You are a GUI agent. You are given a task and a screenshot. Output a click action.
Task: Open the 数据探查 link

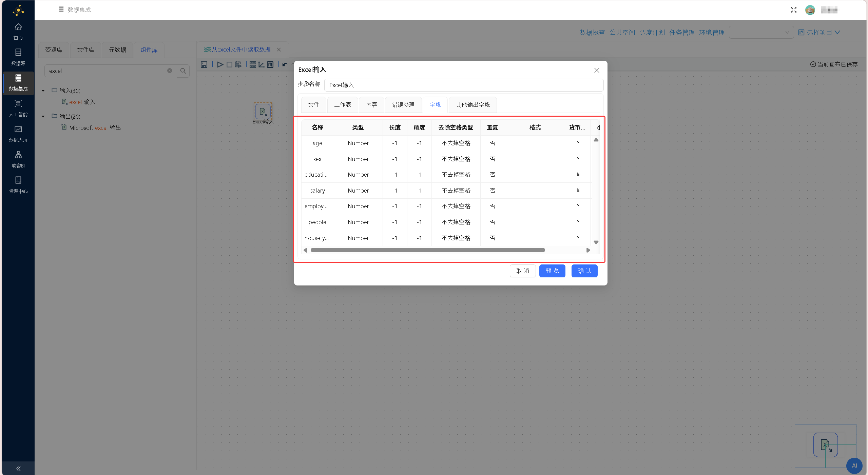592,32
